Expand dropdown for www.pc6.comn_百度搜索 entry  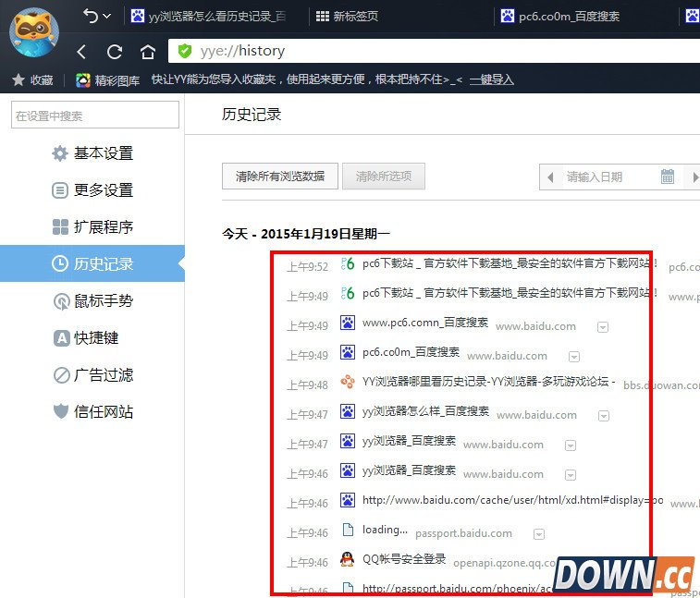coord(603,327)
